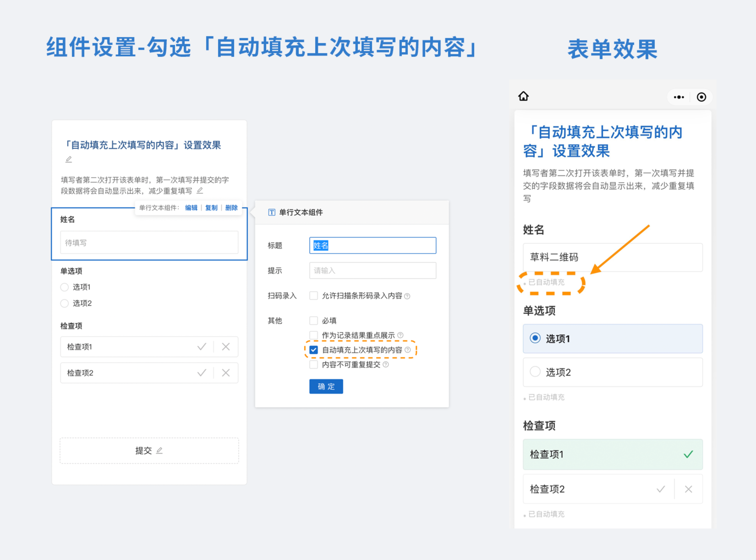Tap checkmark icon on mobile 检查项2 row

pyautogui.click(x=661, y=489)
